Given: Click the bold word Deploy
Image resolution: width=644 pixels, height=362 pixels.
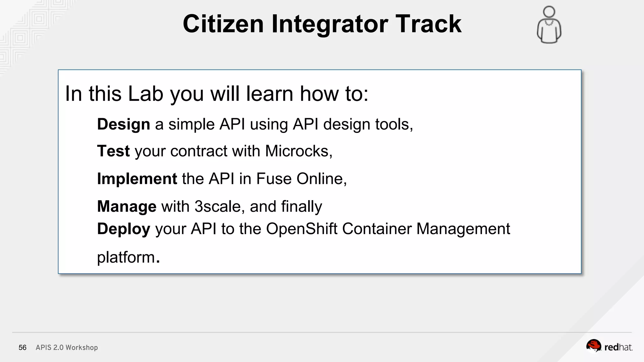Looking at the screenshot, I should (124, 229).
